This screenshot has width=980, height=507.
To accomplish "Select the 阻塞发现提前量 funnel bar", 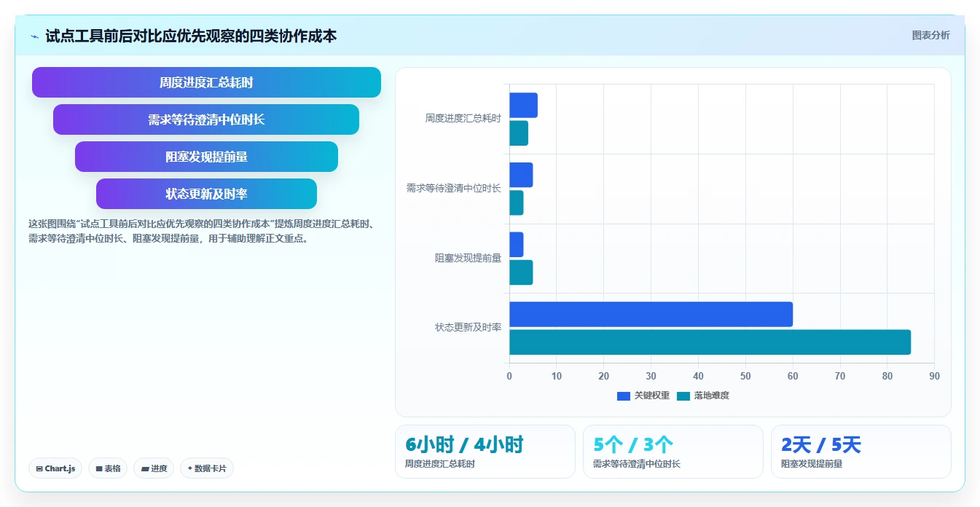I will [206, 157].
